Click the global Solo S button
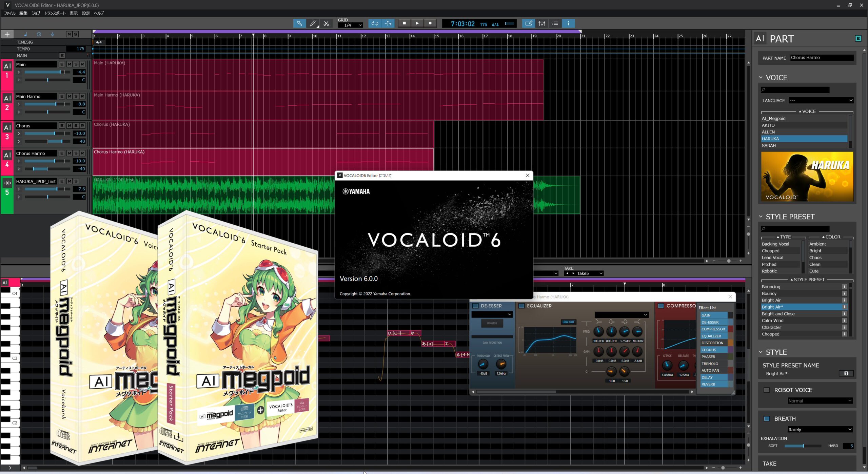This screenshot has height=474, width=868. 76,34
